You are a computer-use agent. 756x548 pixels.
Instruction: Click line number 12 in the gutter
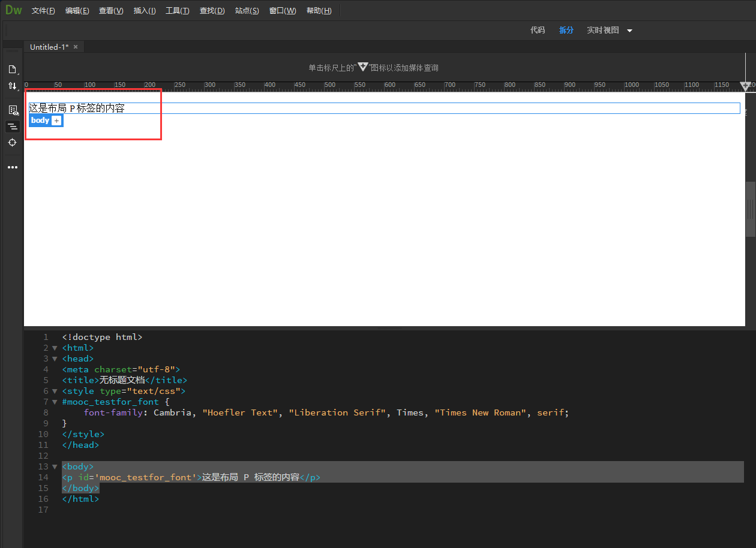click(x=43, y=456)
